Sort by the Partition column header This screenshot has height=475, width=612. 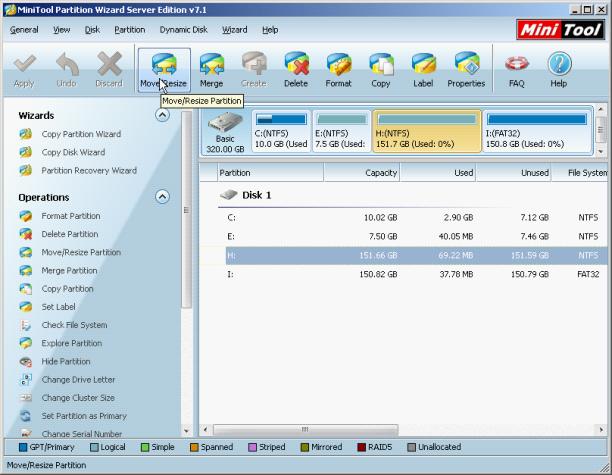pyautogui.click(x=270, y=173)
